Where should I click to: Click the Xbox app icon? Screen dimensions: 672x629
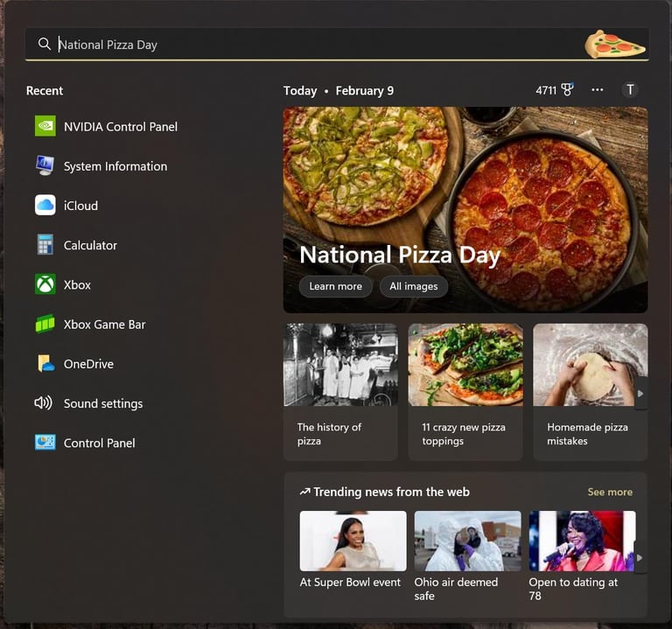[45, 284]
